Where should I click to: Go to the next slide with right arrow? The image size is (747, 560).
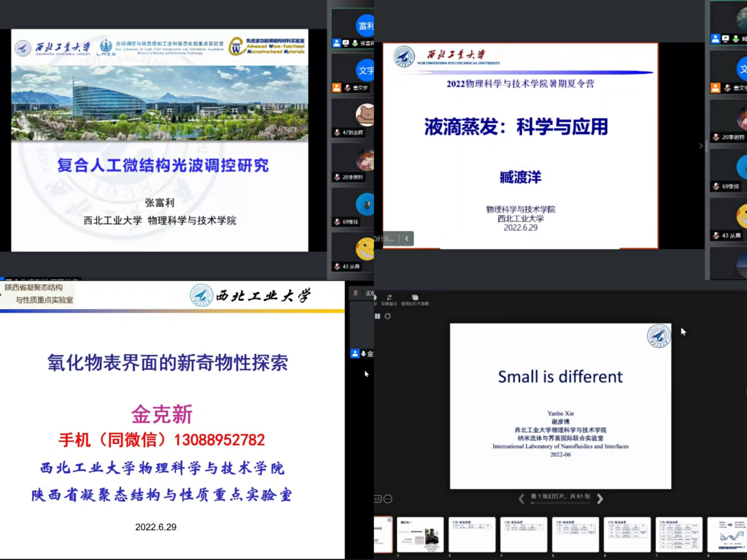(600, 499)
